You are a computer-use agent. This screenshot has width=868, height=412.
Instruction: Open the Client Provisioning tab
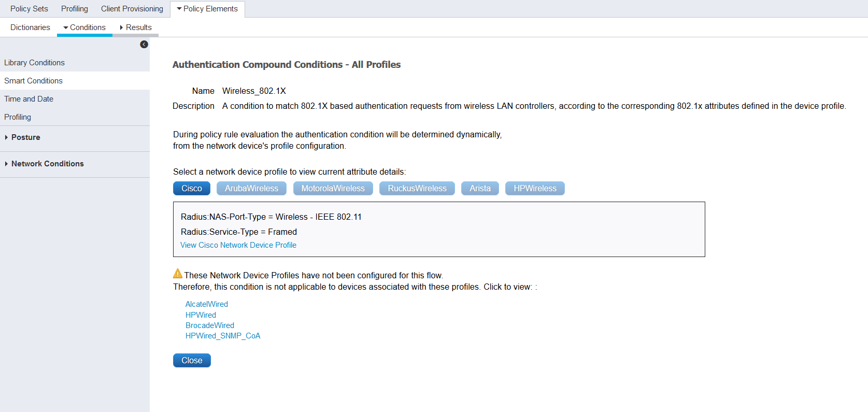point(132,9)
